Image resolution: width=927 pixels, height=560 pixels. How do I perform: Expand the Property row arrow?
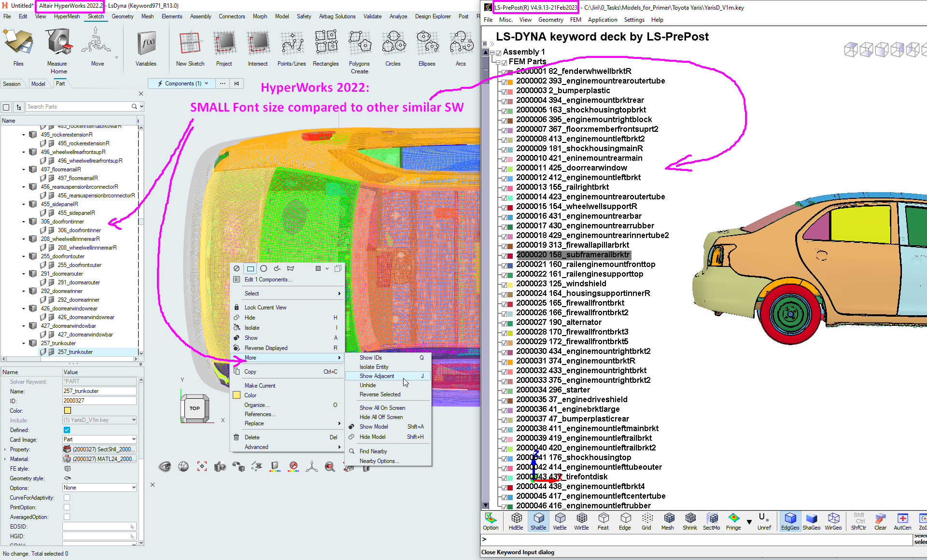coord(5,449)
